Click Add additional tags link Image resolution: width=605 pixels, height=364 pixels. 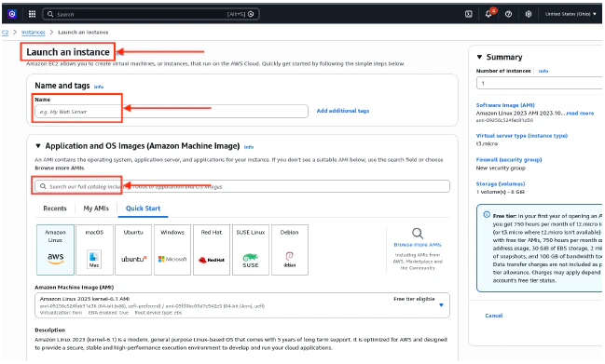[343, 111]
